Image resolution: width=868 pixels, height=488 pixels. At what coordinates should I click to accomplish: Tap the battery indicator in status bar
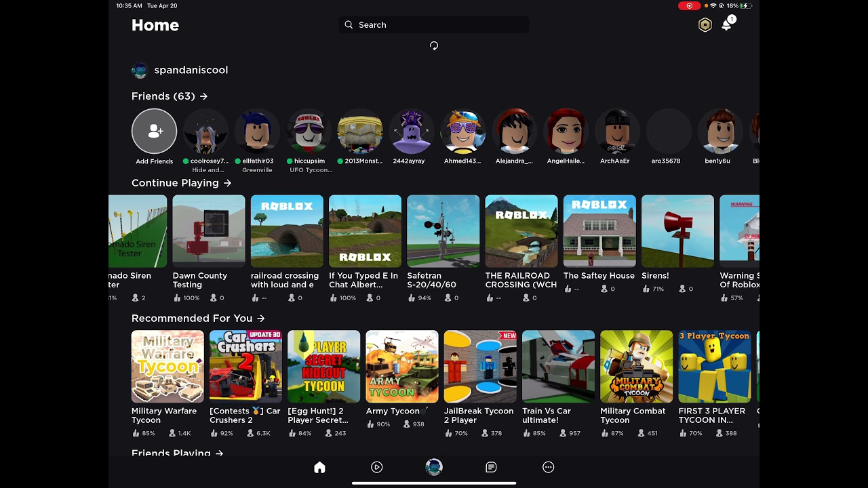coord(747,5)
